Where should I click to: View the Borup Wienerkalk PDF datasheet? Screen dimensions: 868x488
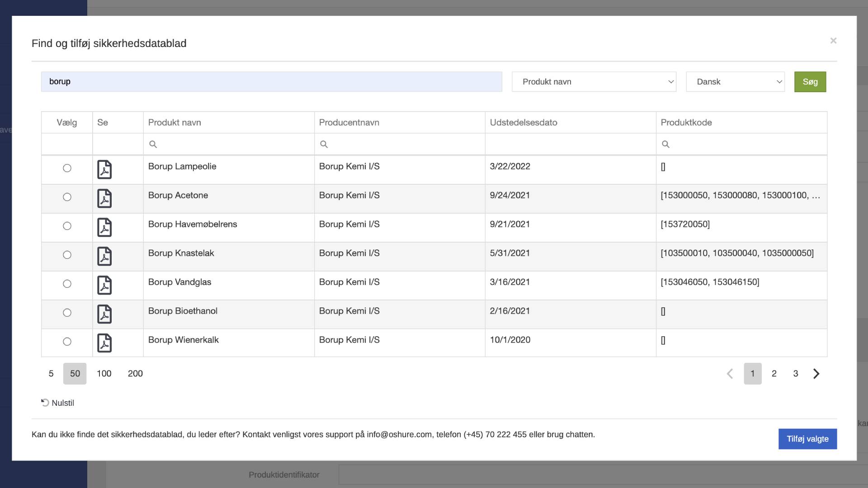104,343
